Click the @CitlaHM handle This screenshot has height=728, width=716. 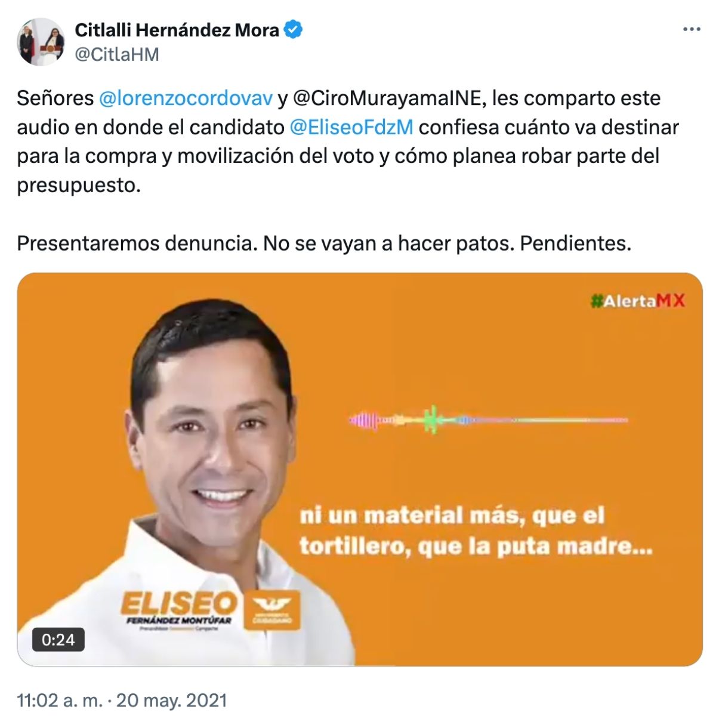pyautogui.click(x=117, y=54)
